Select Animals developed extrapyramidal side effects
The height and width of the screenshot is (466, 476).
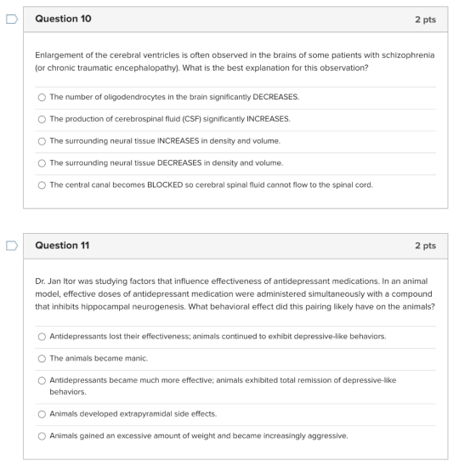click(x=42, y=414)
